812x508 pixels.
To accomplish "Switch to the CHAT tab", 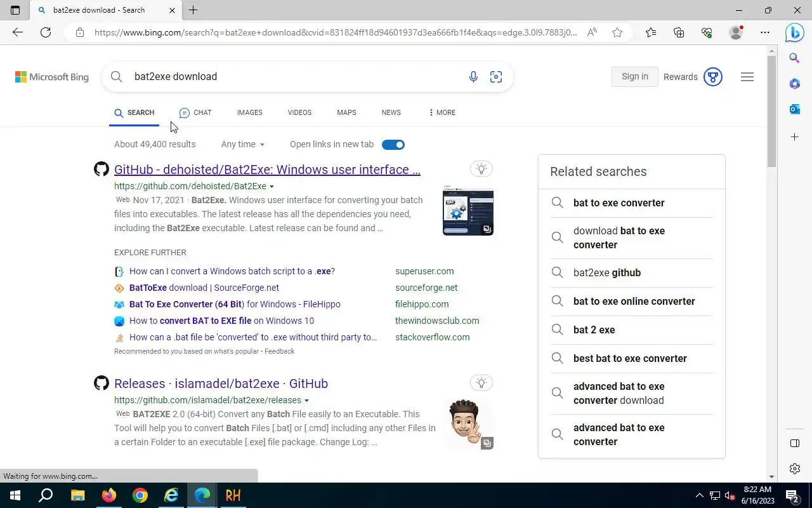I will tap(195, 112).
